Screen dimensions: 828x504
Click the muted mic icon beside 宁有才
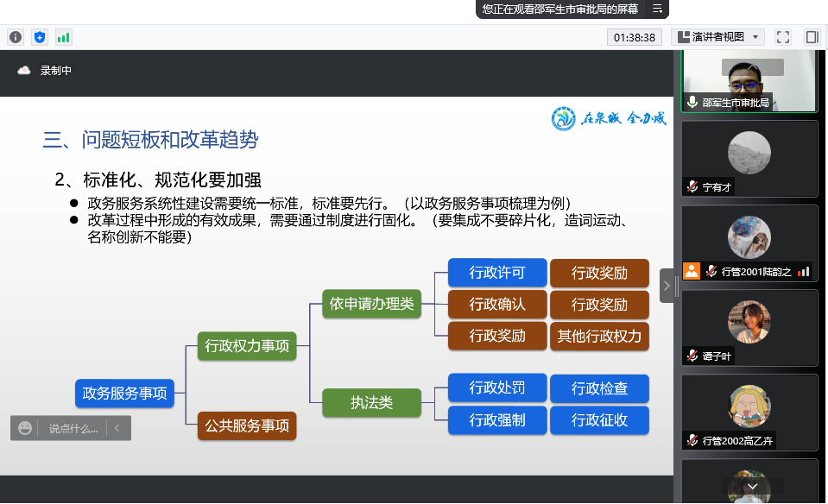[692, 186]
